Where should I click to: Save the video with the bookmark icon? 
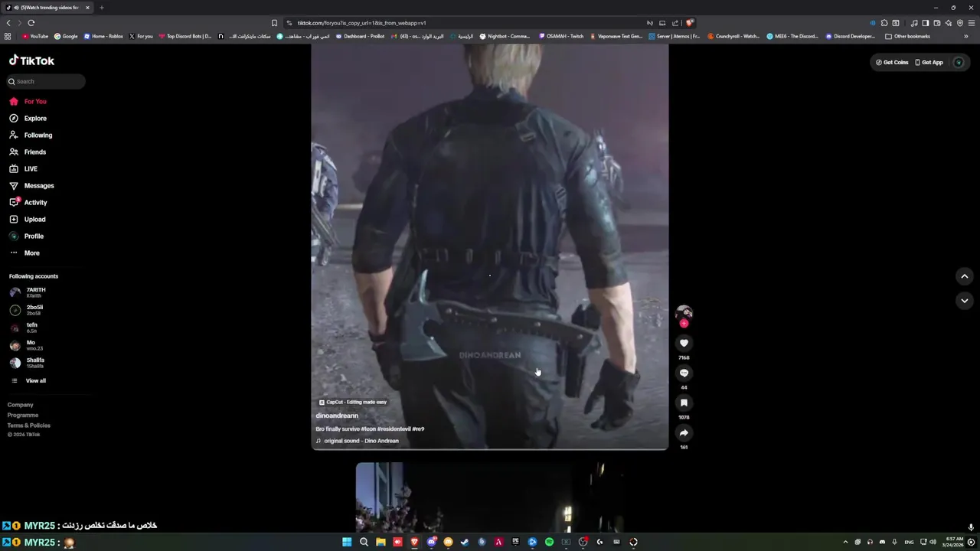point(684,403)
